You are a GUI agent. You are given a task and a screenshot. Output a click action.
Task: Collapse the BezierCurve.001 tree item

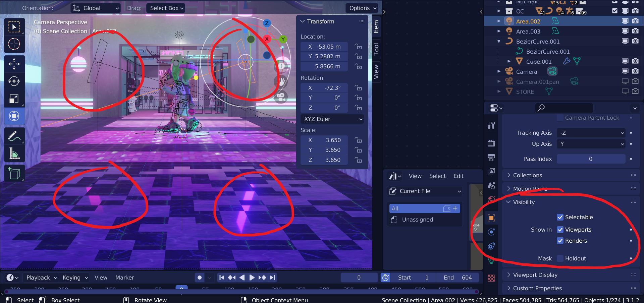pyautogui.click(x=499, y=42)
